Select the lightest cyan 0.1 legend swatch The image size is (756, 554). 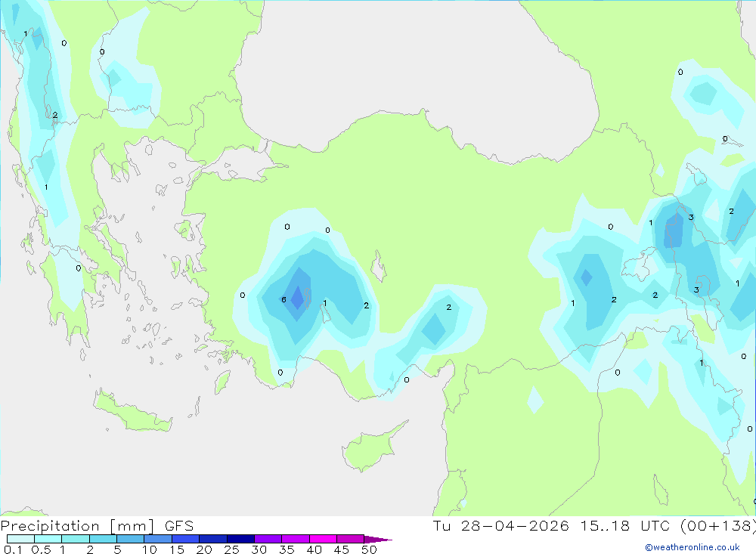[20, 539]
